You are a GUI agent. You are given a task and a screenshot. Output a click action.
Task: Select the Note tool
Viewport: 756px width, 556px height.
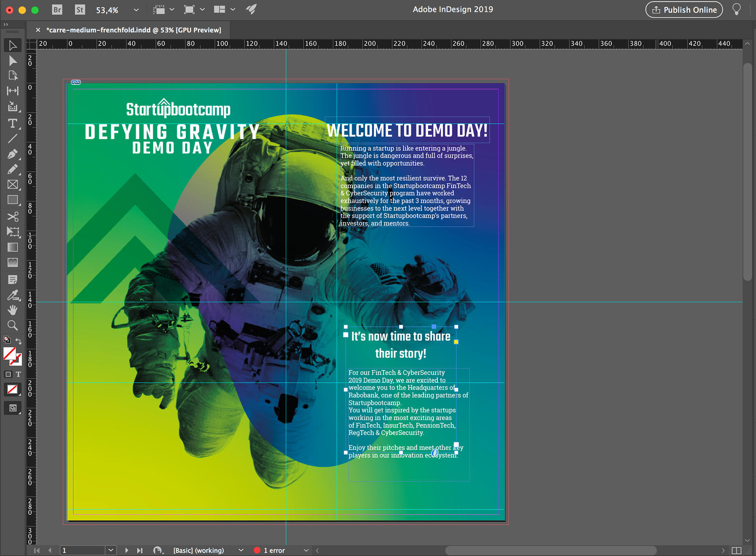13,280
